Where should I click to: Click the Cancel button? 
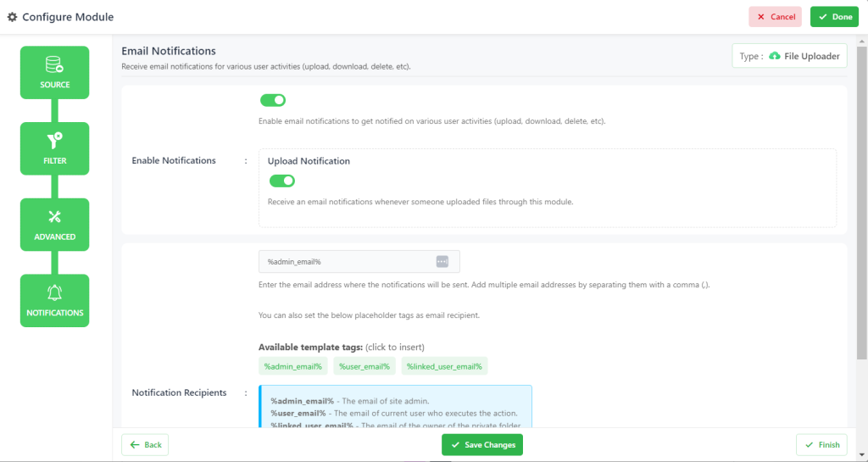coord(775,17)
